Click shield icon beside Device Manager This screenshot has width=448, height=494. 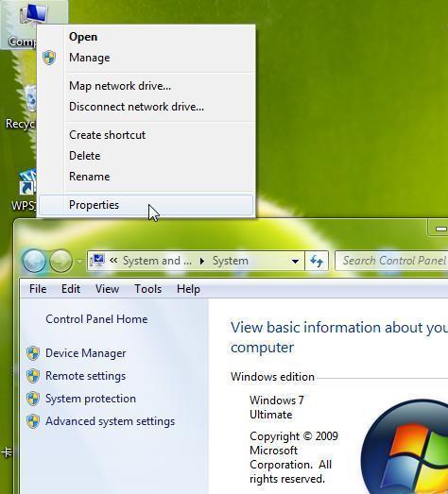point(33,353)
